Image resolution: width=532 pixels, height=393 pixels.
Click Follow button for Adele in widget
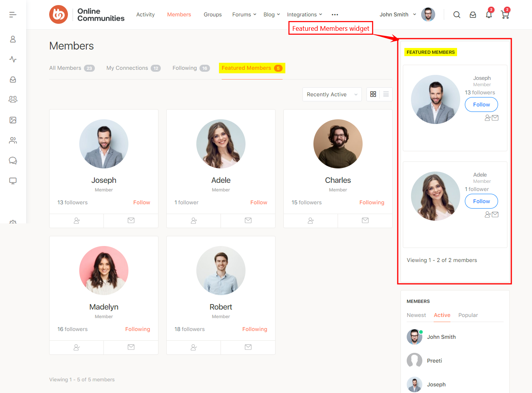[x=481, y=201]
